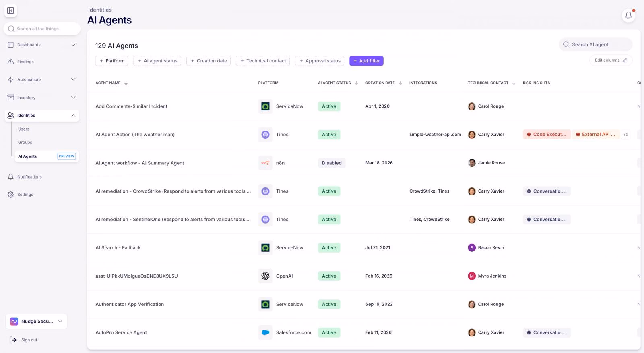Toggle sorting on Creation Date column
644x353 pixels.
click(x=400, y=83)
